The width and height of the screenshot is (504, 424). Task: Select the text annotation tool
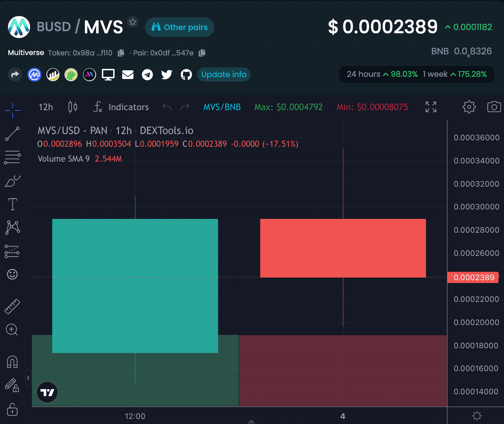point(13,204)
